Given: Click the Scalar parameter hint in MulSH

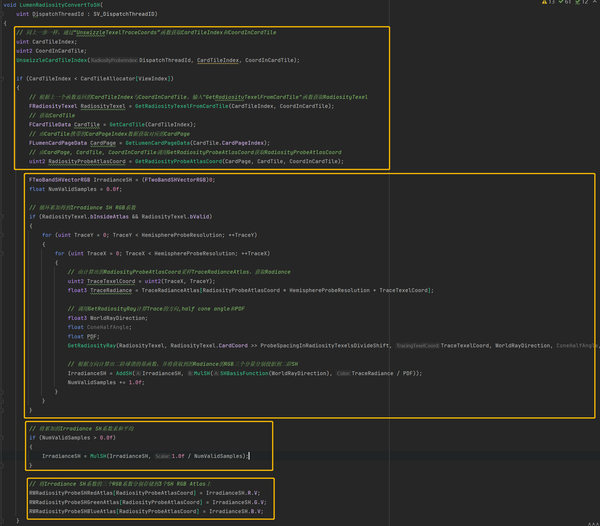Looking at the screenshot, I should [x=162, y=455].
